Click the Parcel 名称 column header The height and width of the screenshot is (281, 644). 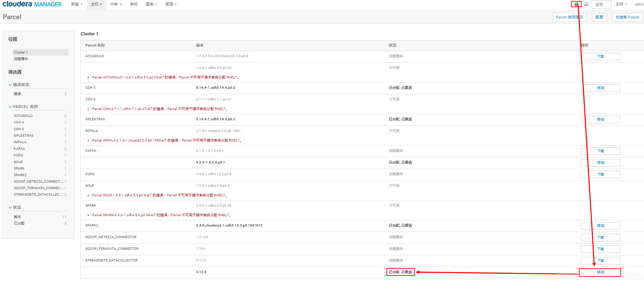point(95,45)
